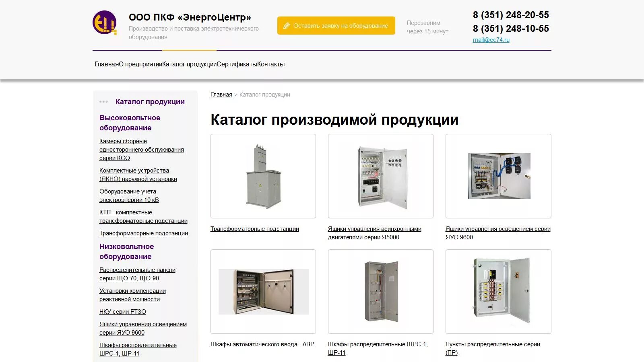Click the АВР cabinet product image
Viewport: 644px width, 362px height.
(x=263, y=292)
